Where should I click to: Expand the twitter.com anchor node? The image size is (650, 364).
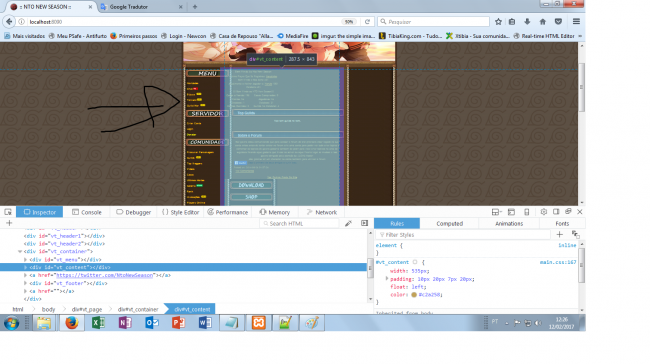25,275
